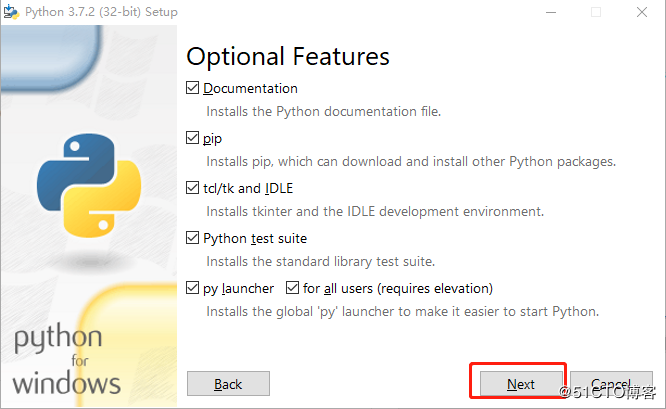Screen dimensions: 666x409
Task: Click the Python logo image
Action: (x=89, y=186)
